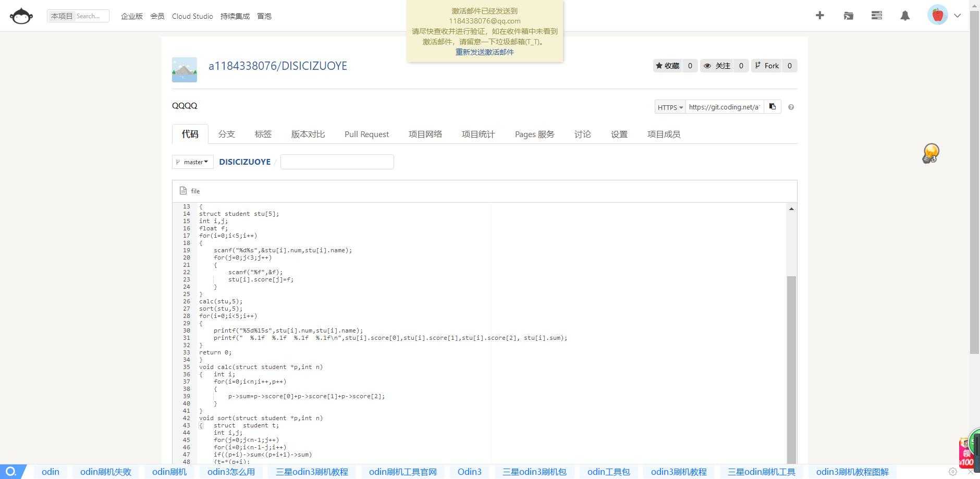Watch the project with 关注 button
The image size is (980, 479).
coord(717,66)
